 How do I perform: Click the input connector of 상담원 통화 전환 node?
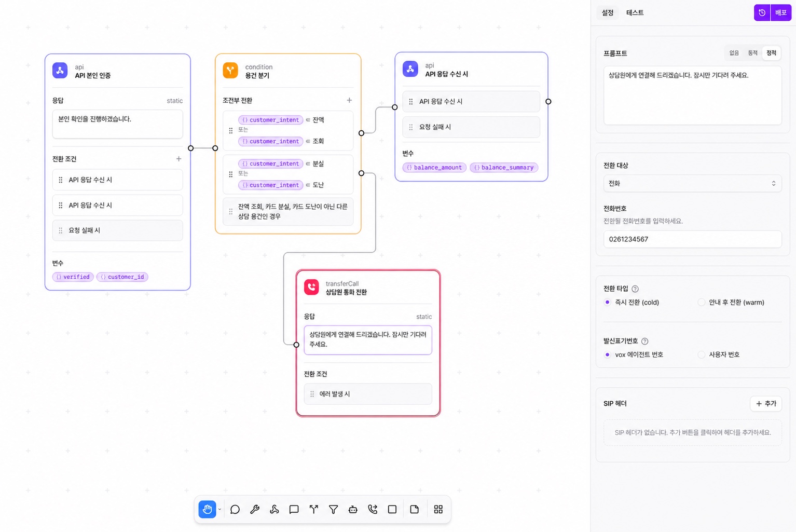point(296,345)
